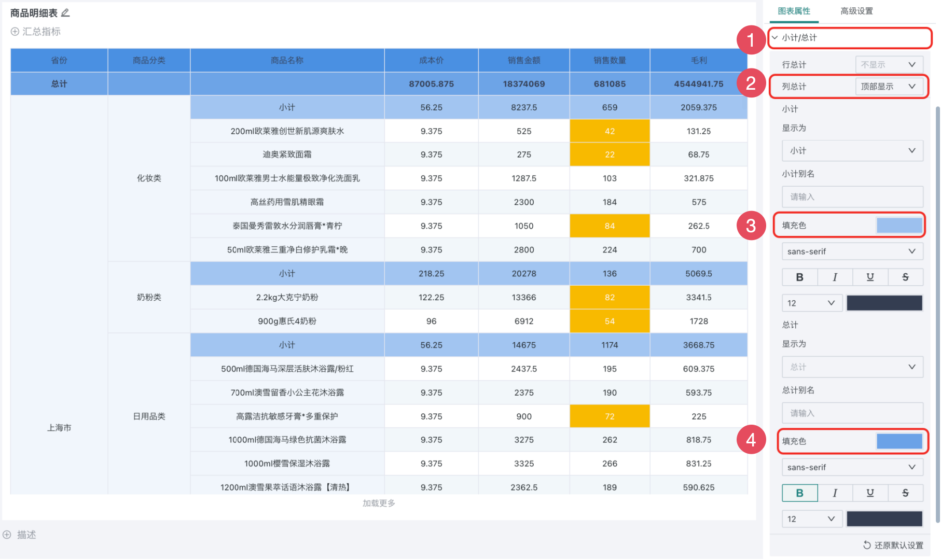Click total value 18374069
The width and height of the screenshot is (941, 560).
tap(524, 83)
